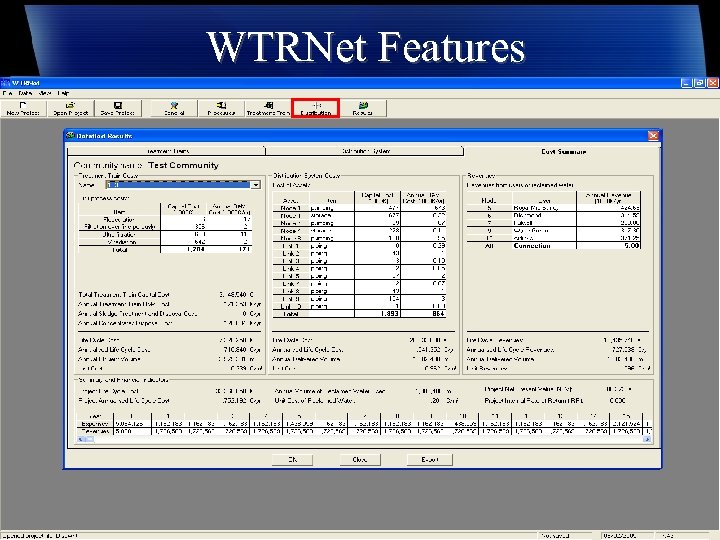Click the Open Project toolbar icon

point(69,108)
